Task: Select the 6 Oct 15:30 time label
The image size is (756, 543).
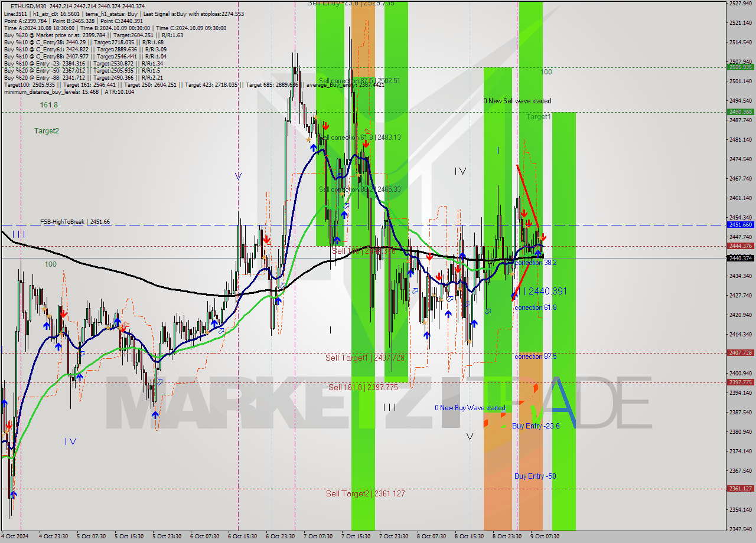Action: click(242, 537)
